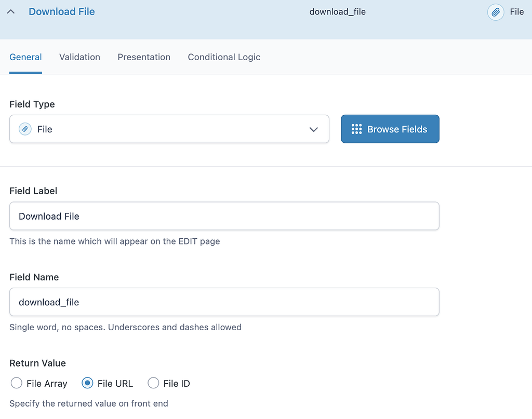The image size is (532, 419).
Task: Click the download_file text in the header
Action: (338, 11)
